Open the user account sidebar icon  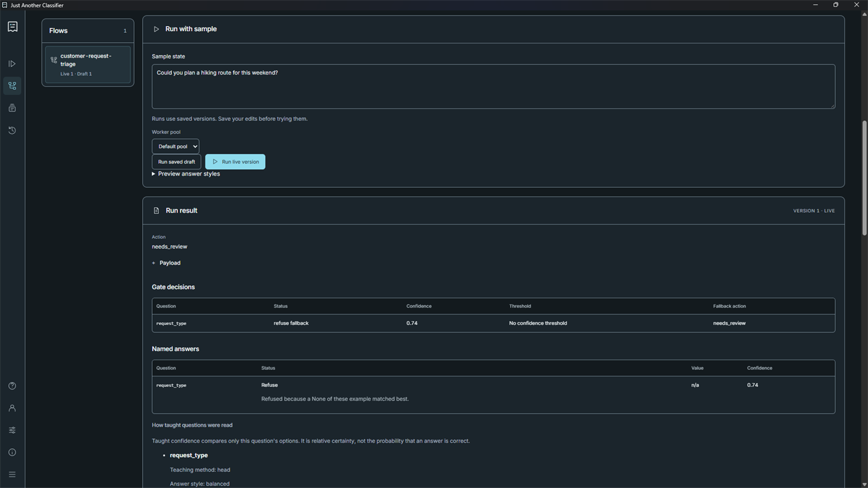click(12, 408)
